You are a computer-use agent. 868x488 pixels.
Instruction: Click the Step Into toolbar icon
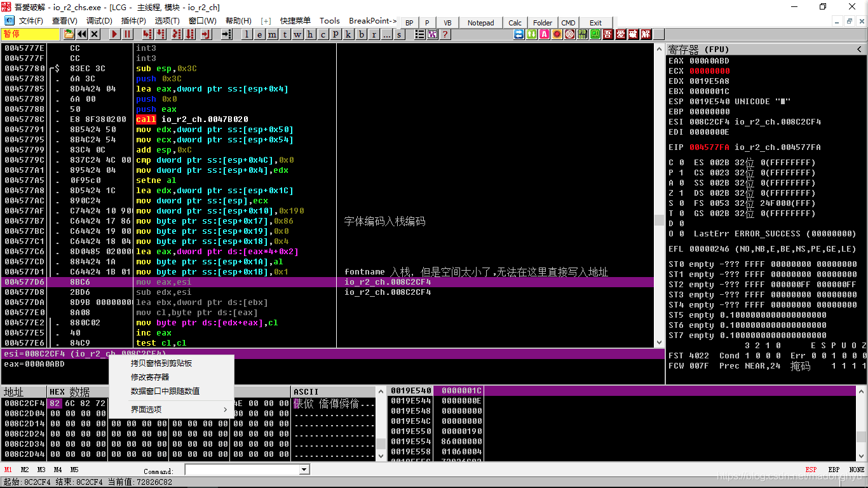coord(147,34)
